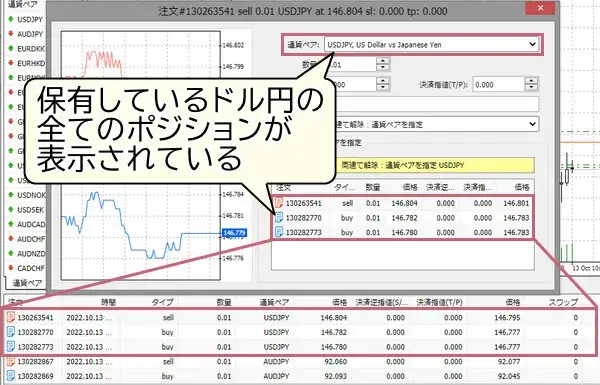The height and width of the screenshot is (385, 600).
Task: Click the red down arrow beside AUDJPY
Action: (11, 34)
